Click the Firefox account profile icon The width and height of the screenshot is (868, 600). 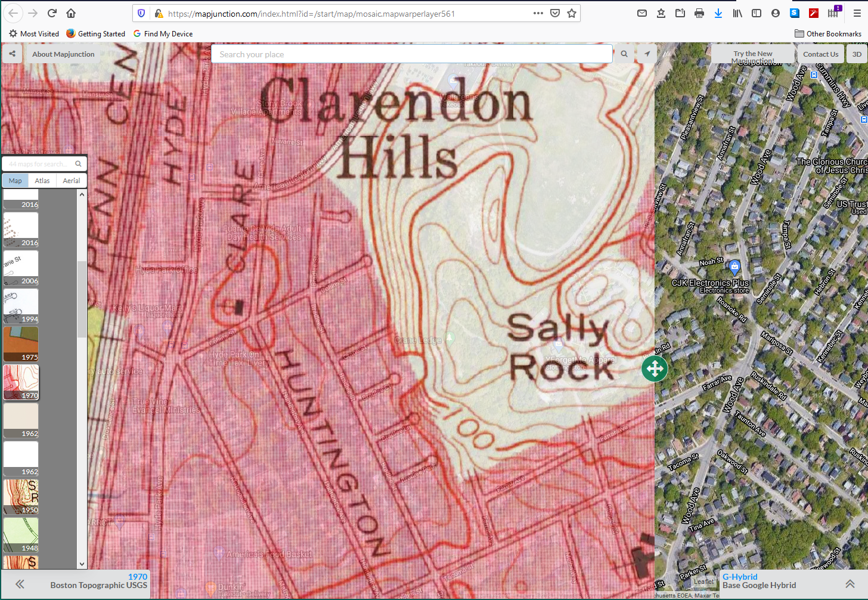(x=776, y=13)
